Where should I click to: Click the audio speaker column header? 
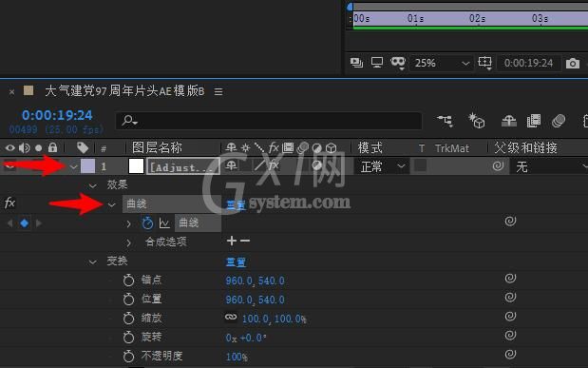point(25,148)
